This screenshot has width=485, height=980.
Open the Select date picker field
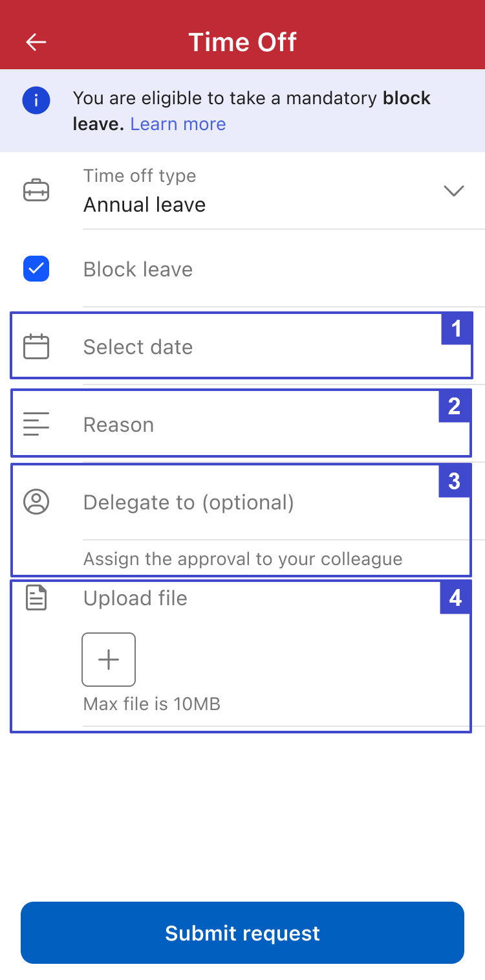pyautogui.click(x=241, y=346)
